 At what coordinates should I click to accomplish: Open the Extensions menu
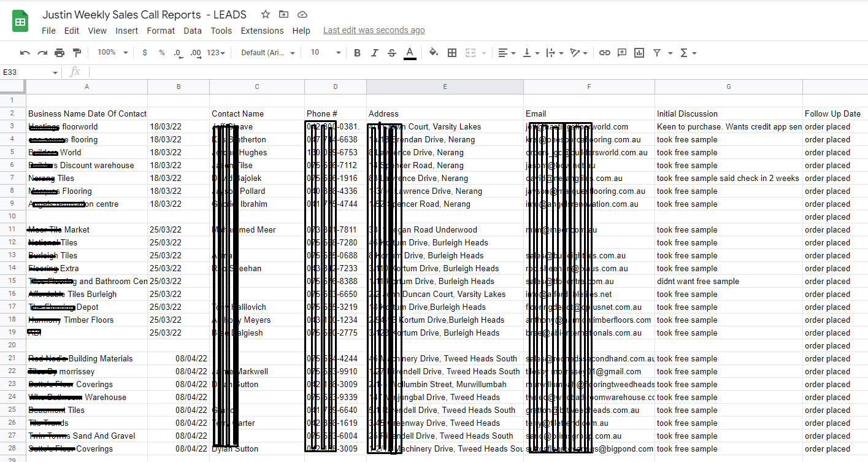(x=262, y=31)
